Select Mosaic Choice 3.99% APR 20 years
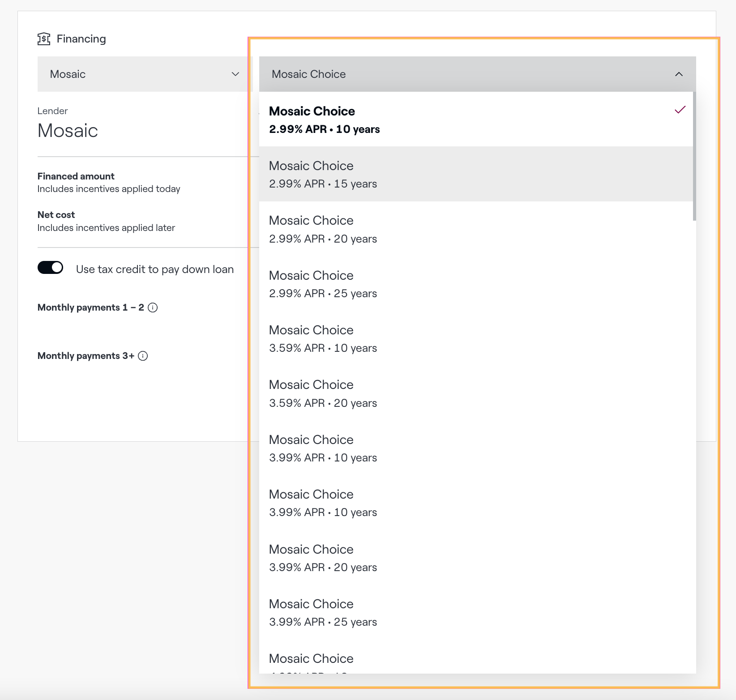Image resolution: width=736 pixels, height=700 pixels. click(x=476, y=558)
